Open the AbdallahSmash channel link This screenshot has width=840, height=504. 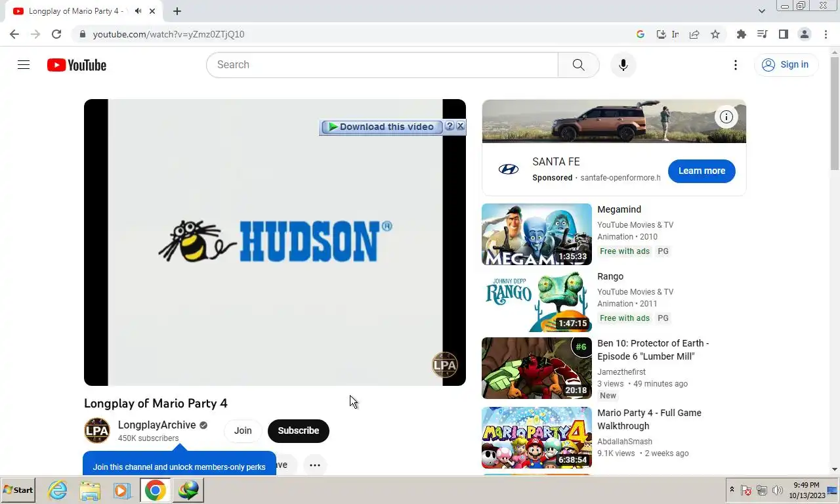[x=625, y=442]
